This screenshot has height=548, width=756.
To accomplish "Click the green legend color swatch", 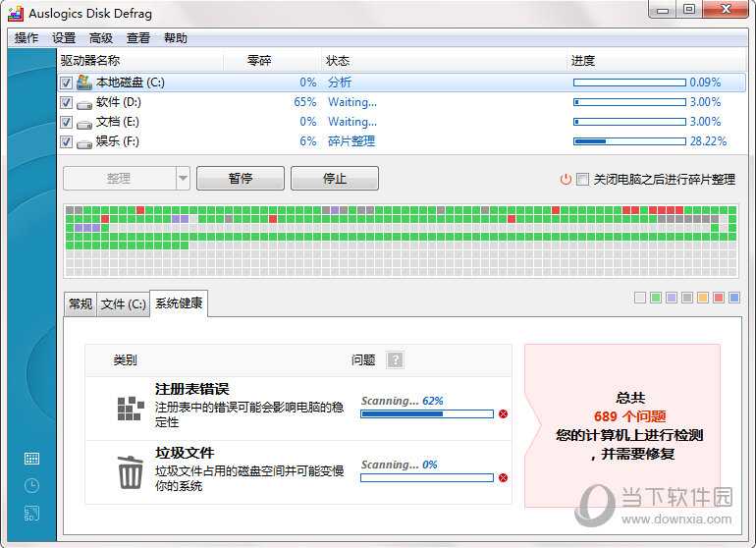I will point(656,298).
